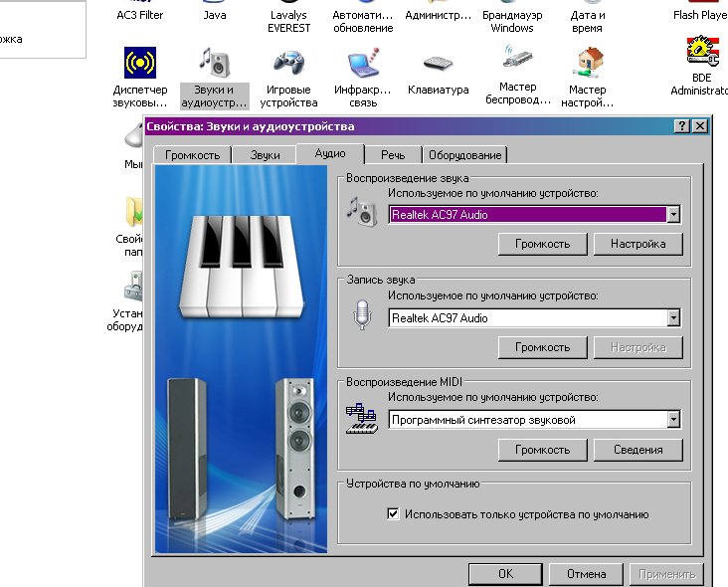Click Настройка button under sound playback
The height and width of the screenshot is (587, 728).
coord(637,244)
